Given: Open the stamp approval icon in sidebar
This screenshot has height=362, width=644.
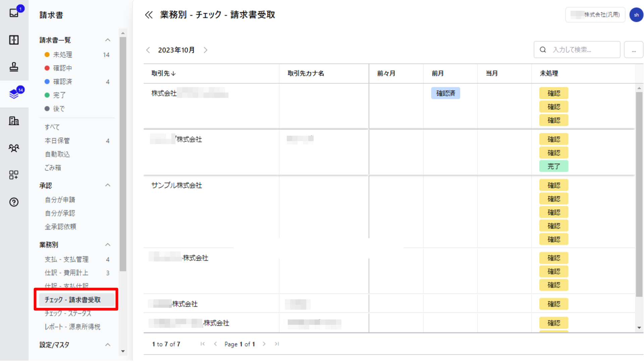Looking at the screenshot, I should click(14, 67).
